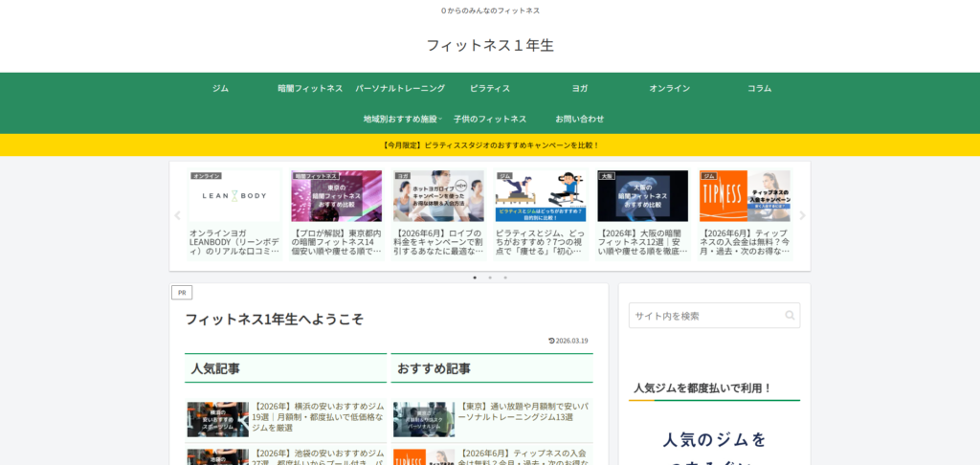Open the 子供のフィットネス menu item

pos(490,119)
